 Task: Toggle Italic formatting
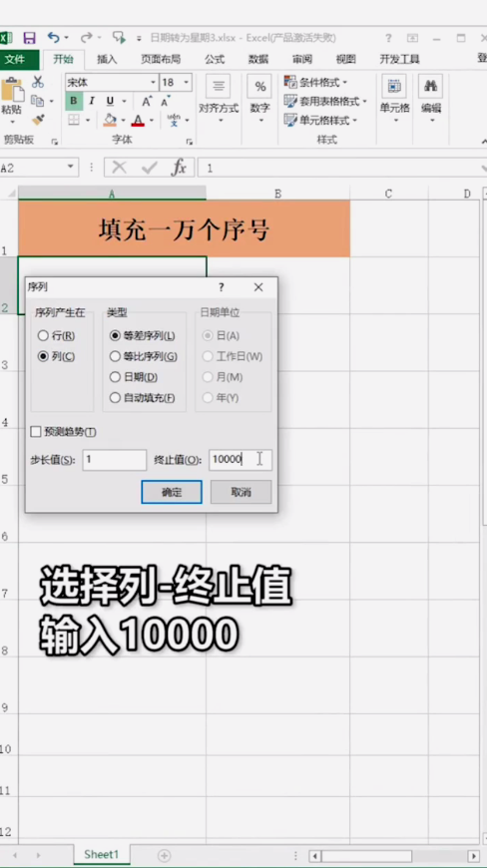[x=92, y=101]
